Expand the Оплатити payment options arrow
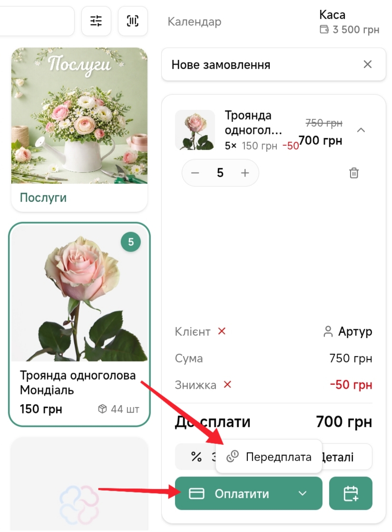Image resolution: width=392 pixels, height=532 pixels. coord(303,493)
